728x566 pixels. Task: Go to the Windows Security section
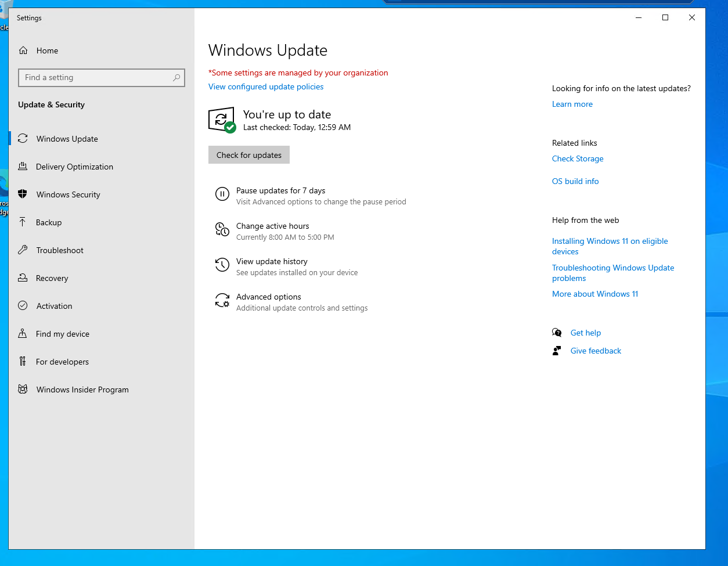102,194
